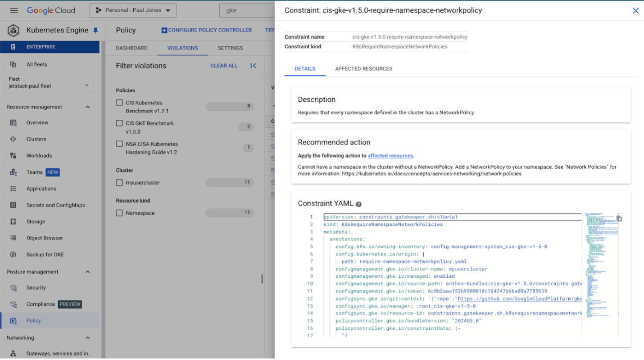The width and height of the screenshot is (644, 360).
Task: Click the kind: K8sRequireNamespaceNetworkPolicies YAML line
Action: tap(383, 225)
